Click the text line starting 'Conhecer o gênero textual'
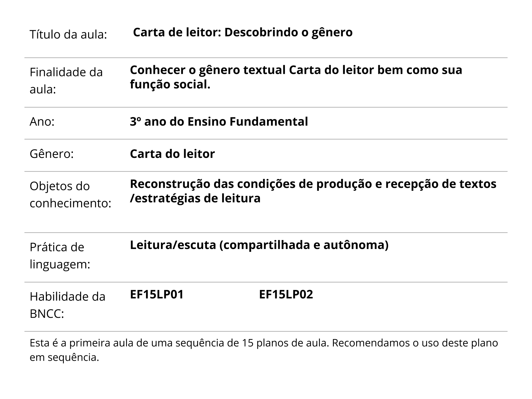This screenshot has height=399, width=532. (296, 70)
